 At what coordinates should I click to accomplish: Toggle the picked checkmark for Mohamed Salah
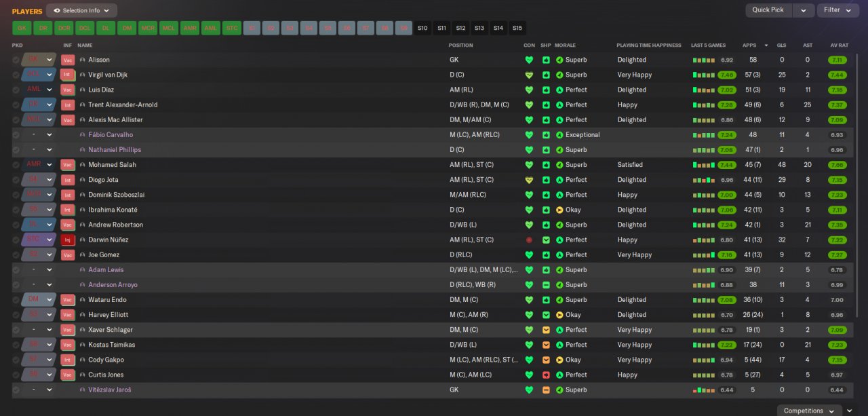16,165
